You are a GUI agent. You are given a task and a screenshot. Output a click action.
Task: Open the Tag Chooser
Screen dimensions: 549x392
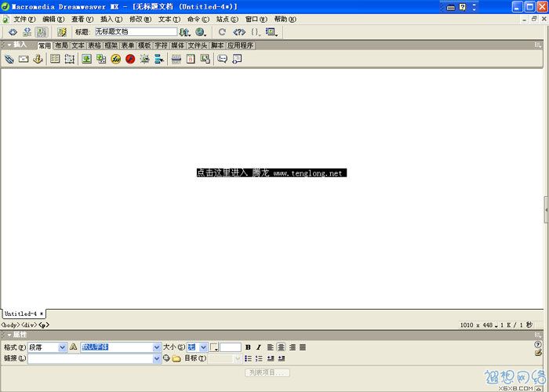pos(237,59)
